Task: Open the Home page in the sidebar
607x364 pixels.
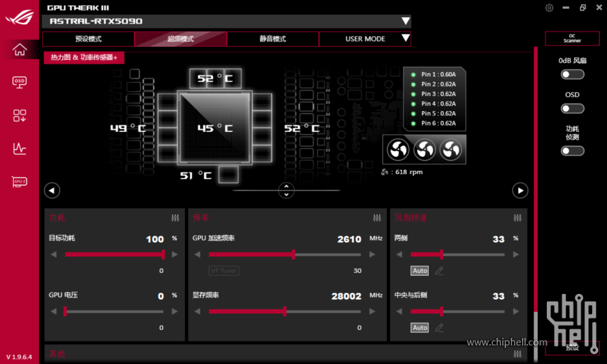Action: click(x=19, y=50)
